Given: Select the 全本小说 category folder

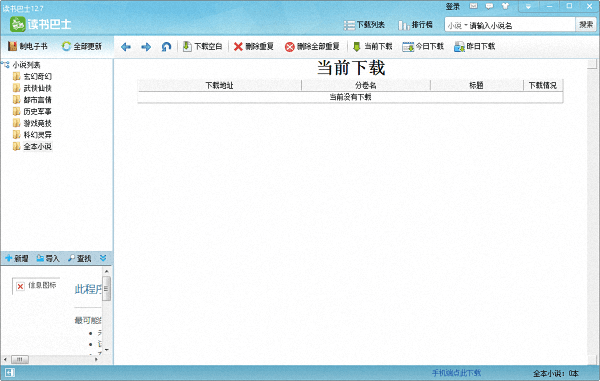Looking at the screenshot, I should (33, 147).
